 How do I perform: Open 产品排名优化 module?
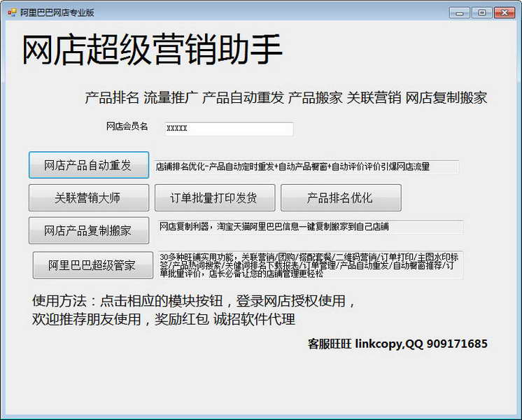[x=341, y=198]
